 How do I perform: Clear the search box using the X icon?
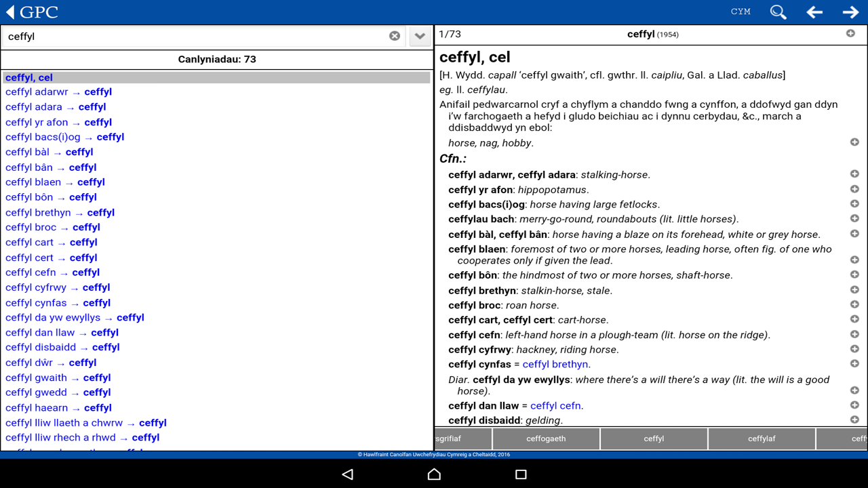point(395,36)
